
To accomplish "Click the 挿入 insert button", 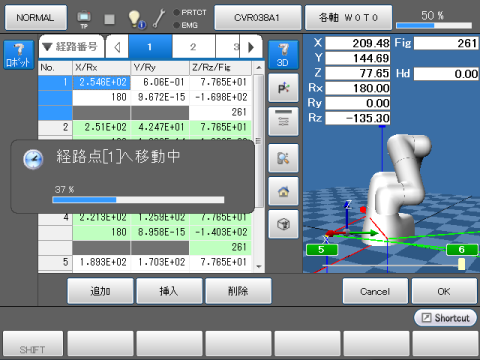I will (x=169, y=291).
